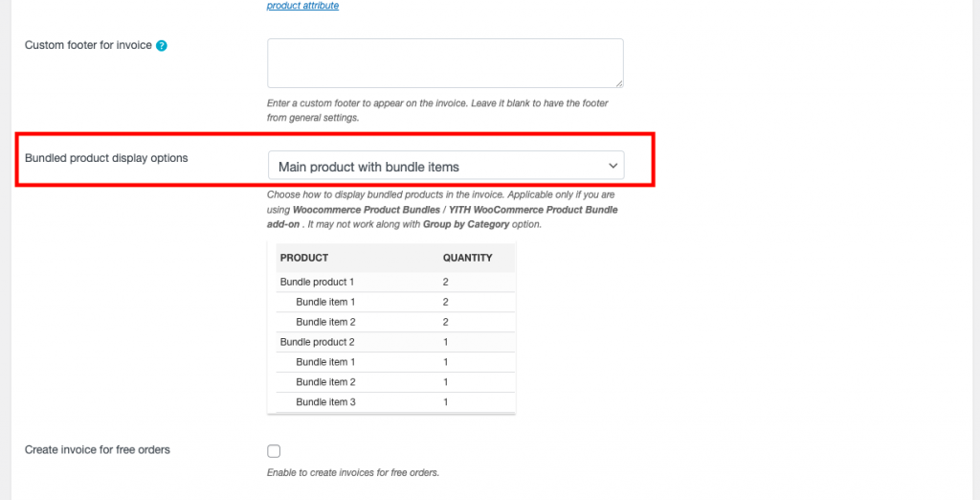Click Bundle item 1 under Bundle product 1

pyautogui.click(x=325, y=302)
